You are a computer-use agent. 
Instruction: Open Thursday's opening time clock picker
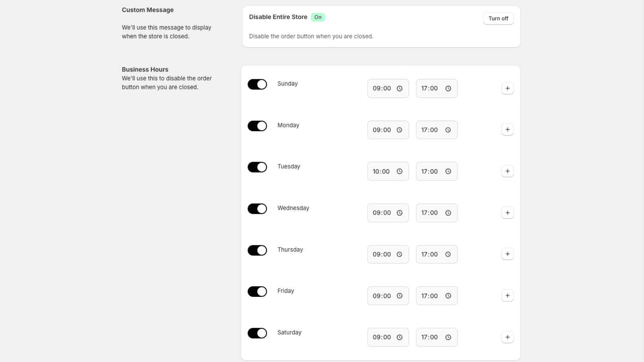click(399, 254)
